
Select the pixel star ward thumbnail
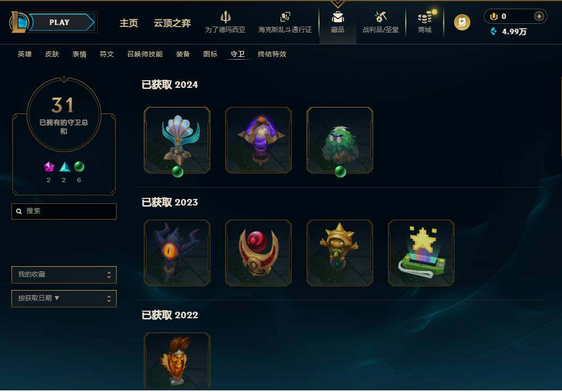[x=421, y=253]
